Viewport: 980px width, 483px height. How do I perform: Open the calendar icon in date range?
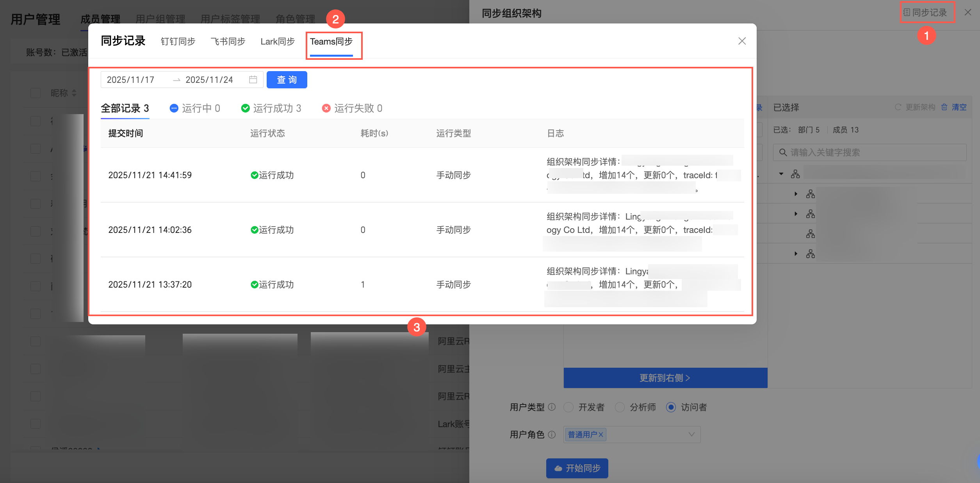[x=253, y=80]
